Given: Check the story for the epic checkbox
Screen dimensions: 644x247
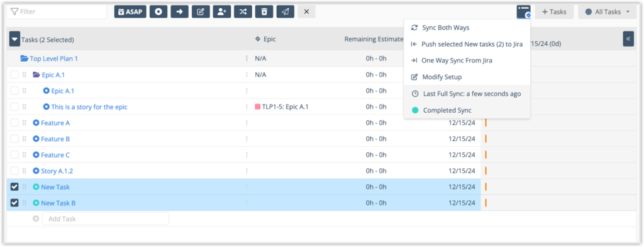Looking at the screenshot, I should (x=15, y=107).
